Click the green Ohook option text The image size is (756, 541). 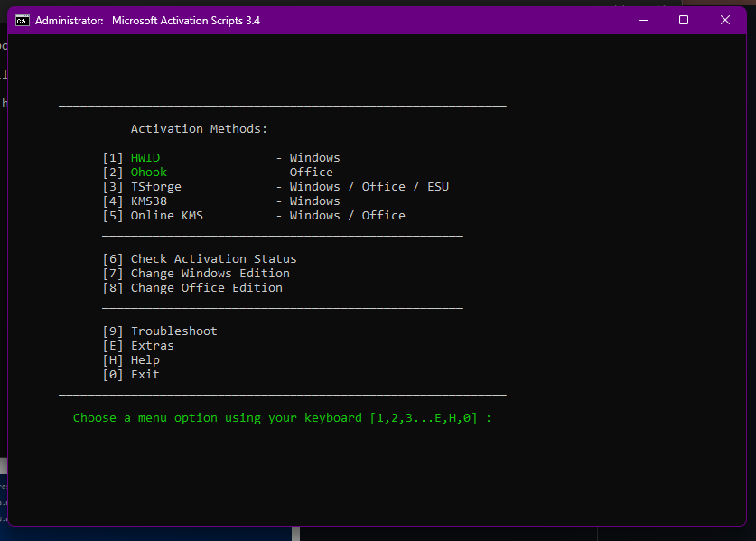(149, 173)
